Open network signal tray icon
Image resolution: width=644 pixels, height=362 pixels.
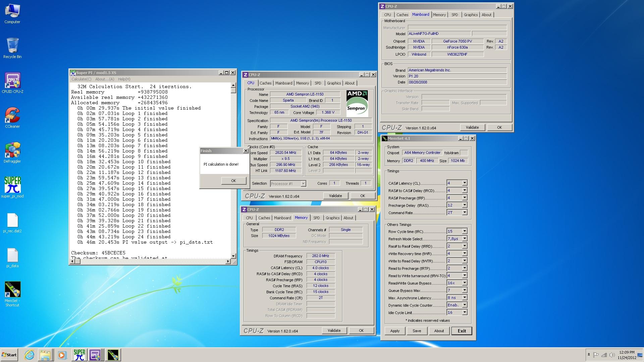[x=604, y=355]
